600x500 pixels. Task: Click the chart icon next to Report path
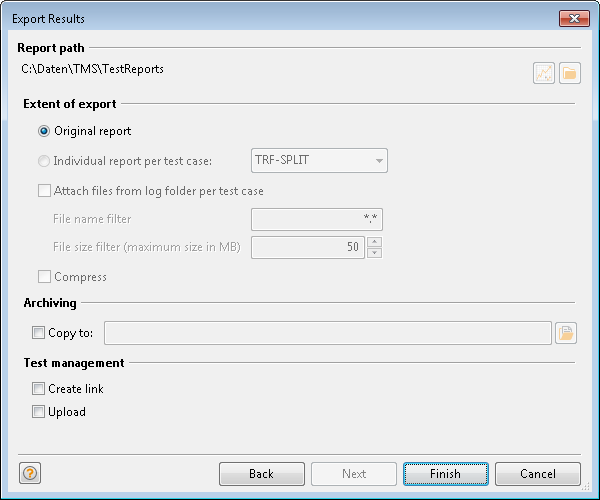tap(543, 73)
